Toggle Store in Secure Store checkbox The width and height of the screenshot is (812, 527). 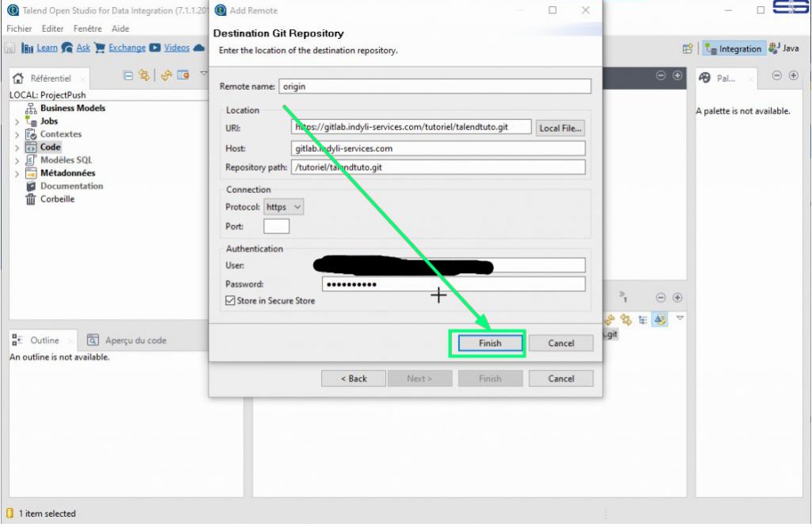click(231, 301)
